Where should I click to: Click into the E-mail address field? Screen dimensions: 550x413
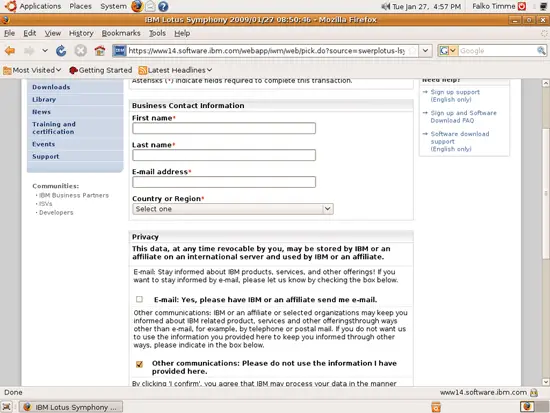[x=224, y=182]
